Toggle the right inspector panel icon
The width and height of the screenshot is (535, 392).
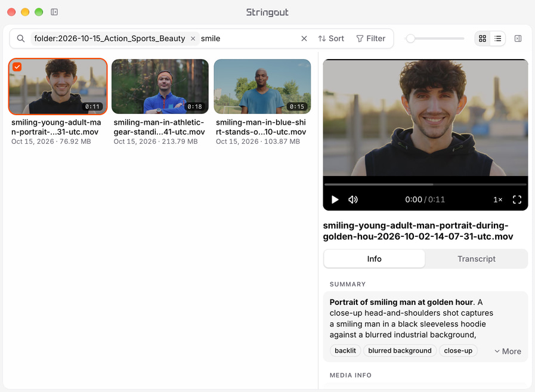[x=518, y=39]
